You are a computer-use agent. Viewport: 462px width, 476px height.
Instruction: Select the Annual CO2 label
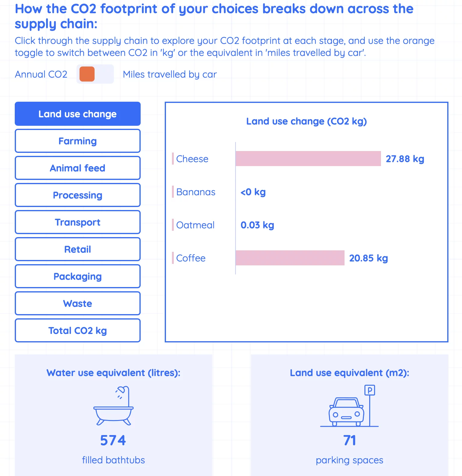click(41, 74)
